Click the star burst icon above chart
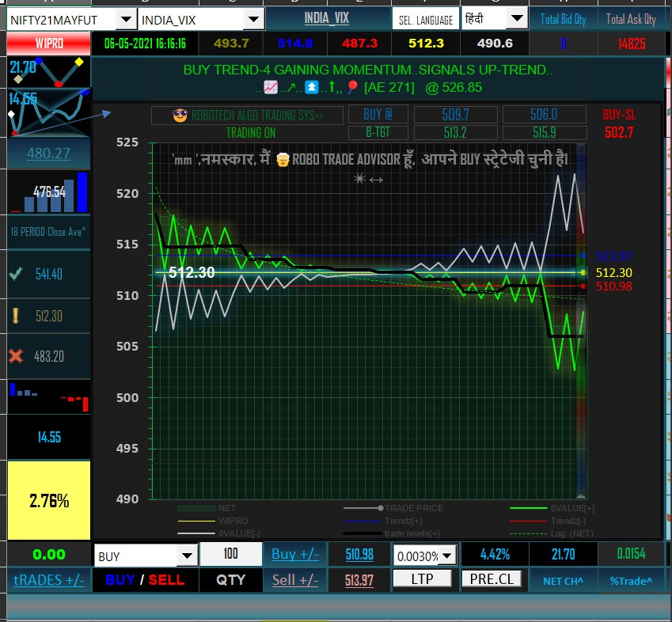Screen dimensions: 672x622 coord(359,179)
